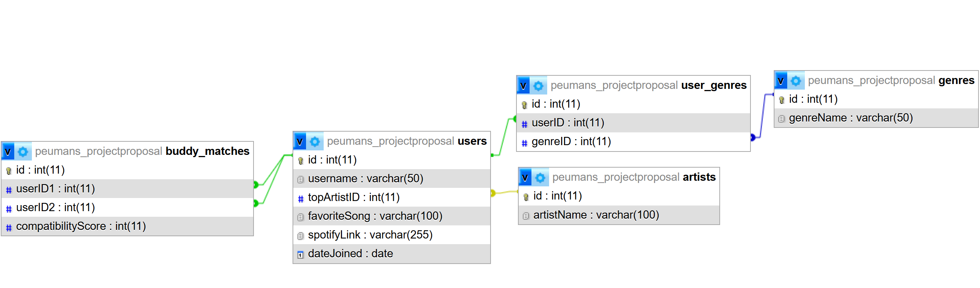Screen dimensions: 980x288
Task: Click the hash icon next to topArtistID
Action: 300,198
